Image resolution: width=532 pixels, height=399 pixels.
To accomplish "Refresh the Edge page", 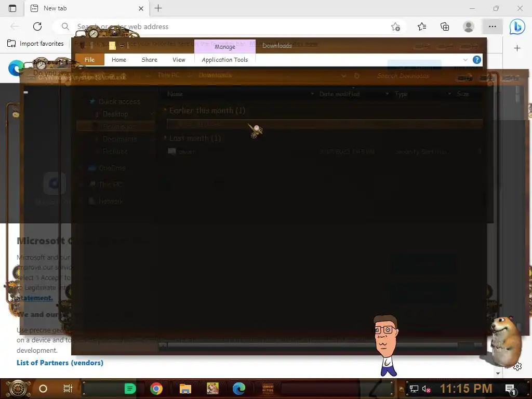I will point(37,26).
